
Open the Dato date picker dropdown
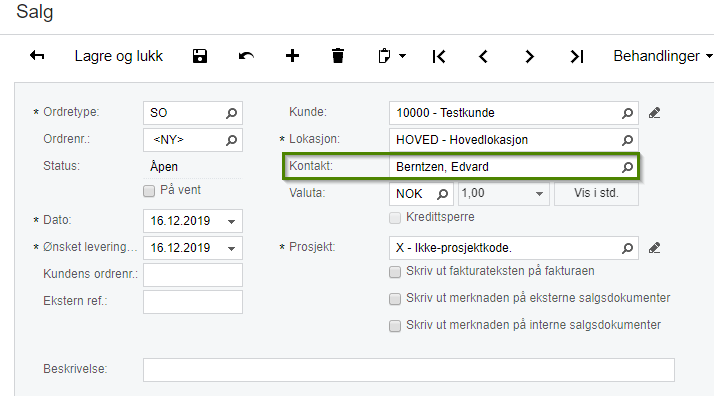[231, 222]
